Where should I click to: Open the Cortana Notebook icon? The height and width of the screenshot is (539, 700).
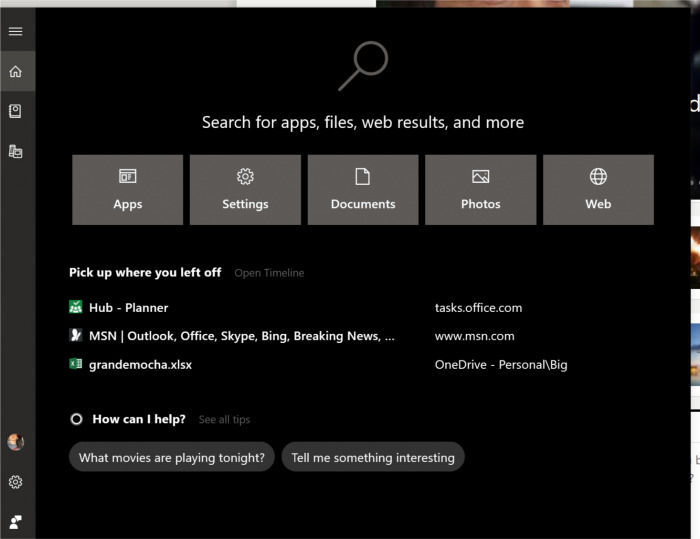point(15,112)
